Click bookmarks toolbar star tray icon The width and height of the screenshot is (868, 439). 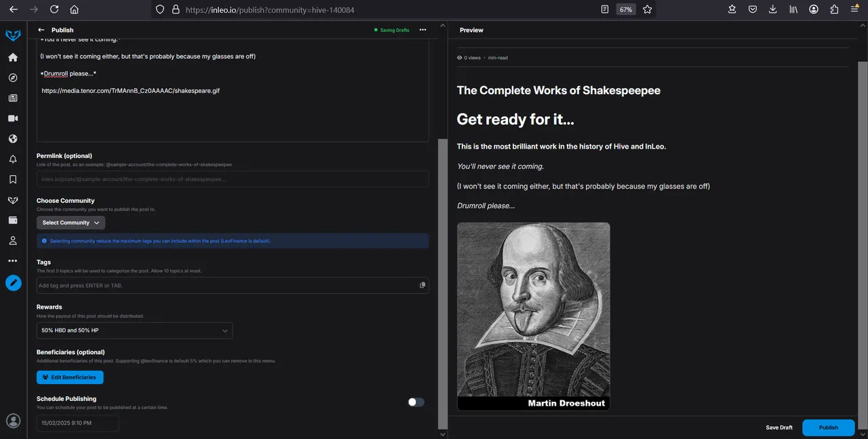click(x=732, y=9)
